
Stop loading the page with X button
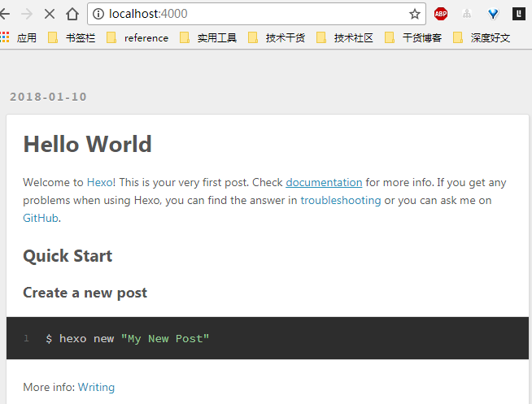(50, 14)
